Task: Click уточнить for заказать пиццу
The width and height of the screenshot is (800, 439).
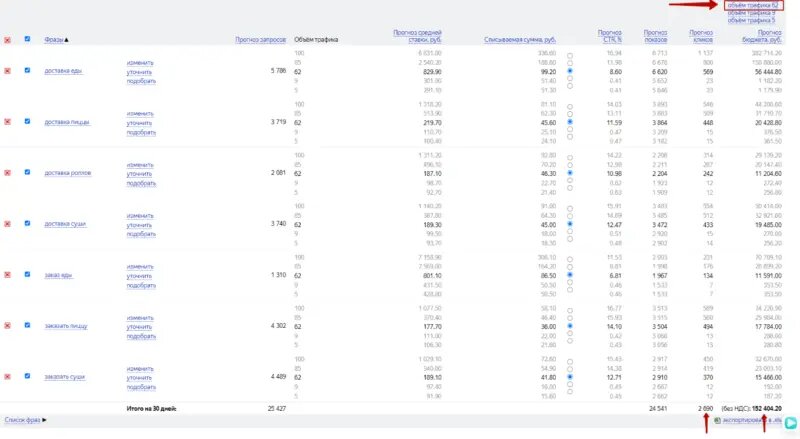Action: (139, 327)
